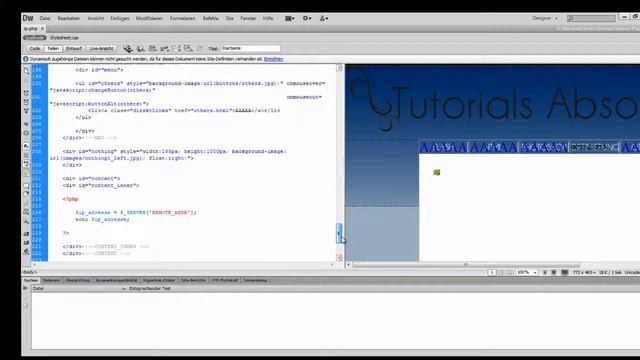Open the Einfügen menu

(120, 18)
